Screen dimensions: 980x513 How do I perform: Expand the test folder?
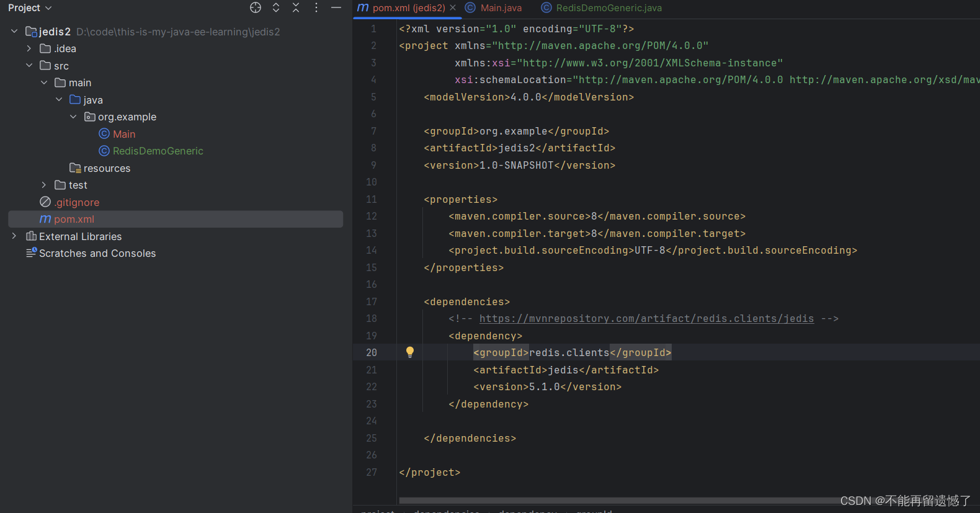click(x=44, y=185)
